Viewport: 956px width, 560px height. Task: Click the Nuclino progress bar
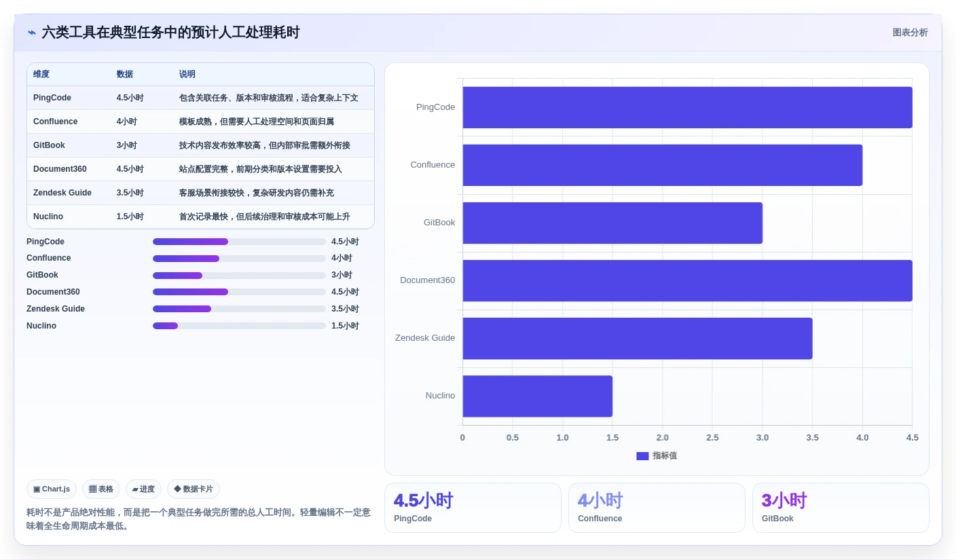point(239,326)
